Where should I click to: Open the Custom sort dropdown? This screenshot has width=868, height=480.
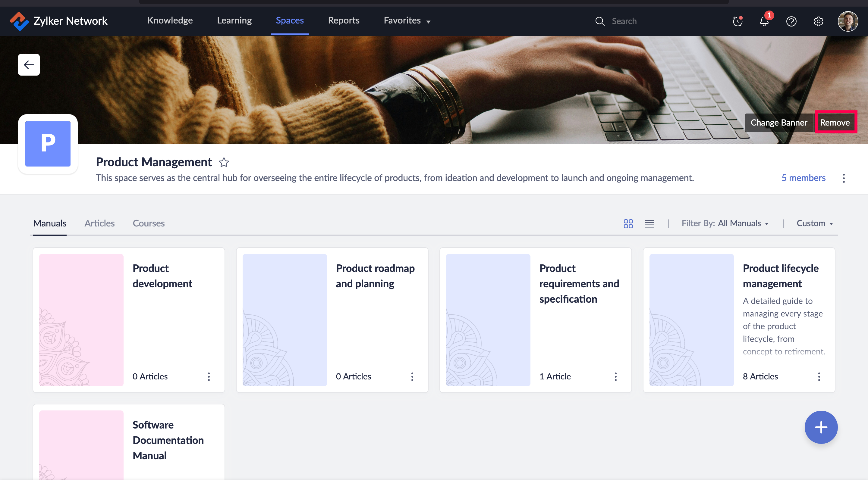(x=815, y=223)
